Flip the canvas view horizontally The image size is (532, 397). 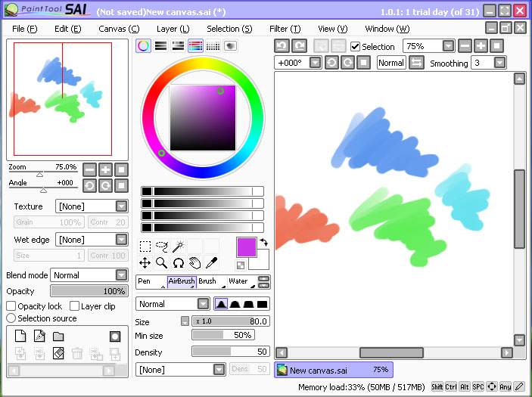(416, 63)
